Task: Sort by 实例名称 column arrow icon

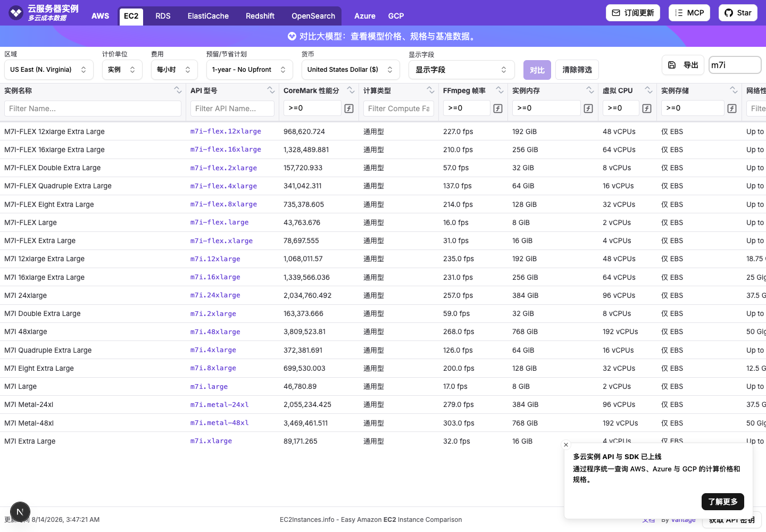Action: (x=178, y=90)
